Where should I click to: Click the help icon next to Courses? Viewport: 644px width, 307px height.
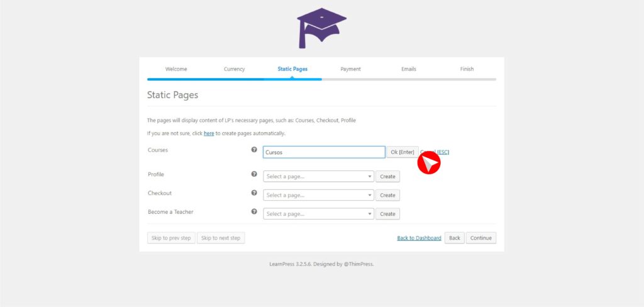pos(254,150)
